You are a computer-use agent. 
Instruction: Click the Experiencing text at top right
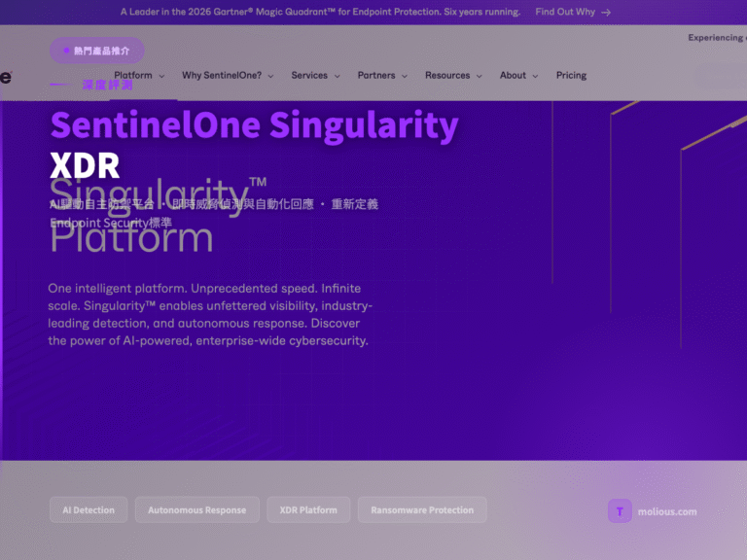click(x=716, y=38)
